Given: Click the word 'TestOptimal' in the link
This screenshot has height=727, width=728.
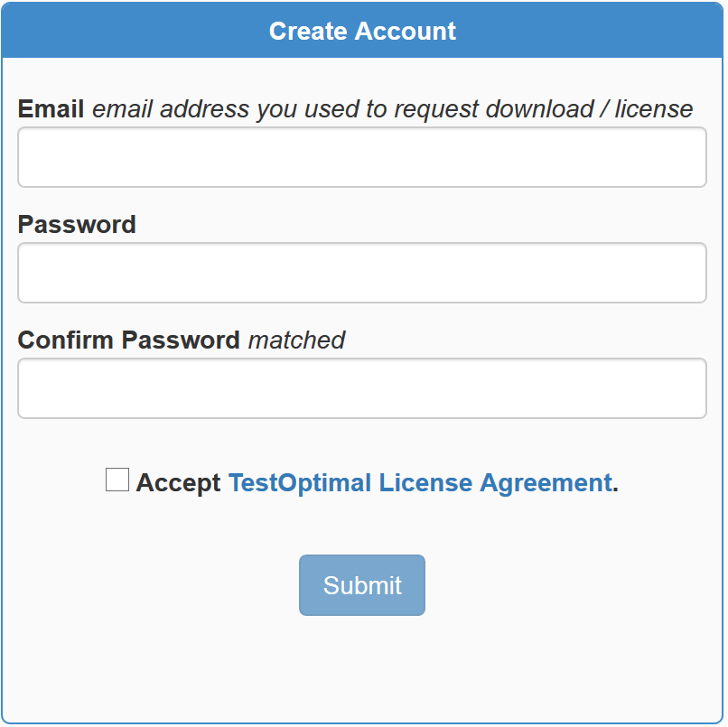Looking at the screenshot, I should click(x=300, y=483).
